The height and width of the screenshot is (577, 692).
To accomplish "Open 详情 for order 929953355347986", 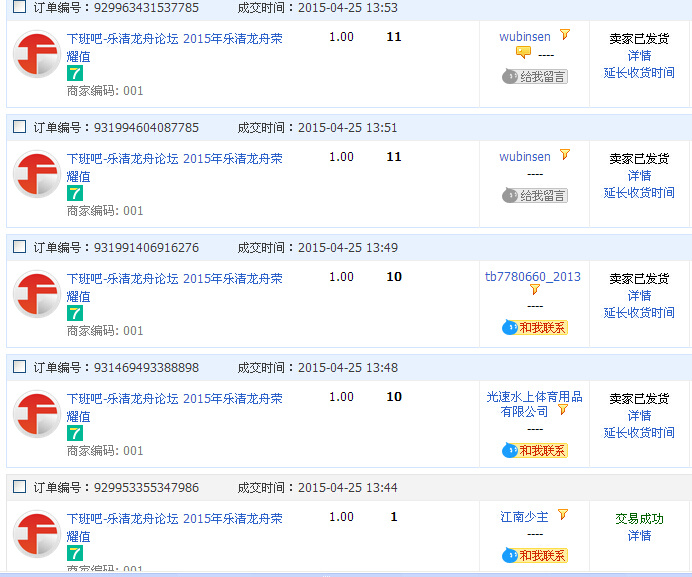I will (639, 536).
